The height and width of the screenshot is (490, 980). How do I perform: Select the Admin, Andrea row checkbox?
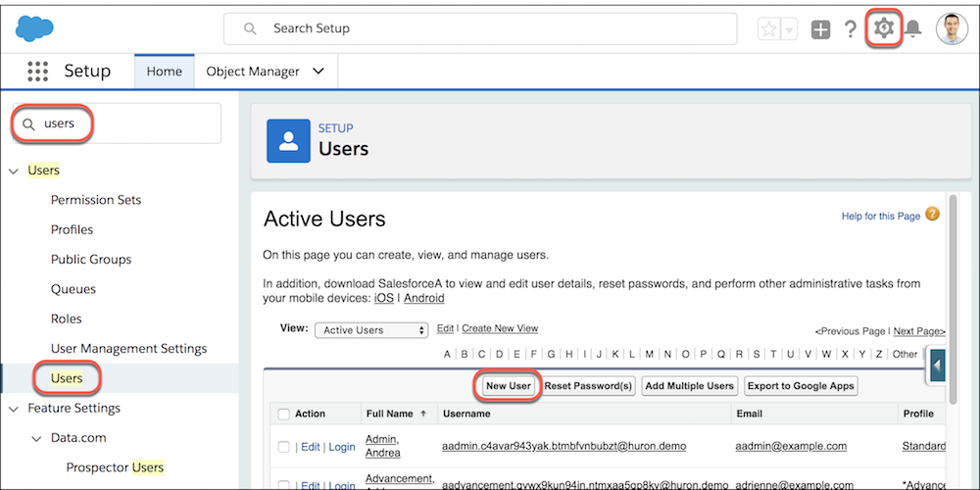tap(284, 447)
